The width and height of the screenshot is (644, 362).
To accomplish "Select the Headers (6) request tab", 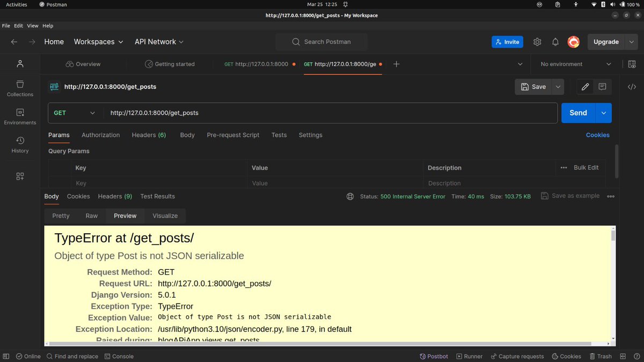I will (149, 135).
